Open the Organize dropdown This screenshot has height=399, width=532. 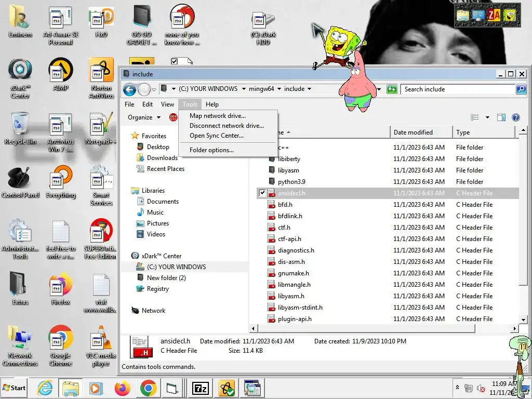coord(144,117)
